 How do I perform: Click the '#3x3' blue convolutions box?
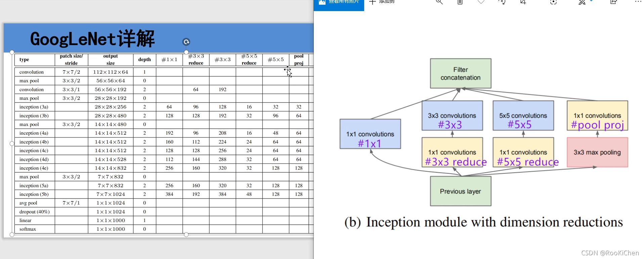(453, 116)
